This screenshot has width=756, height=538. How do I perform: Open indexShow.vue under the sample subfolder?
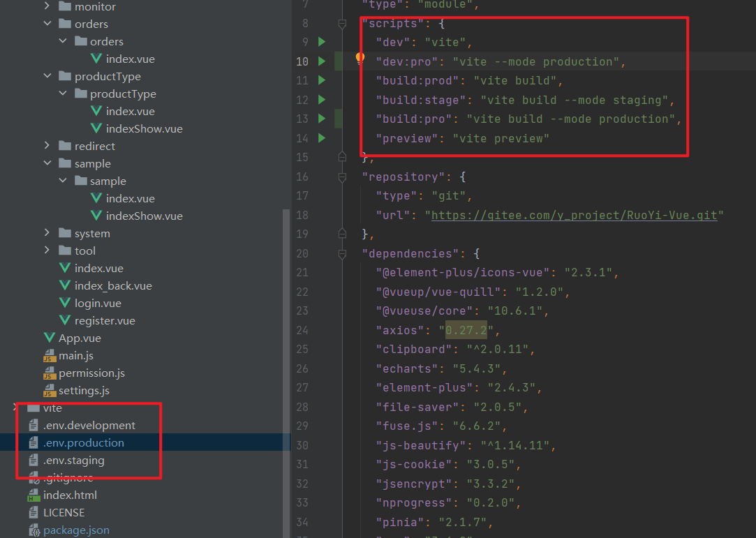(x=144, y=216)
